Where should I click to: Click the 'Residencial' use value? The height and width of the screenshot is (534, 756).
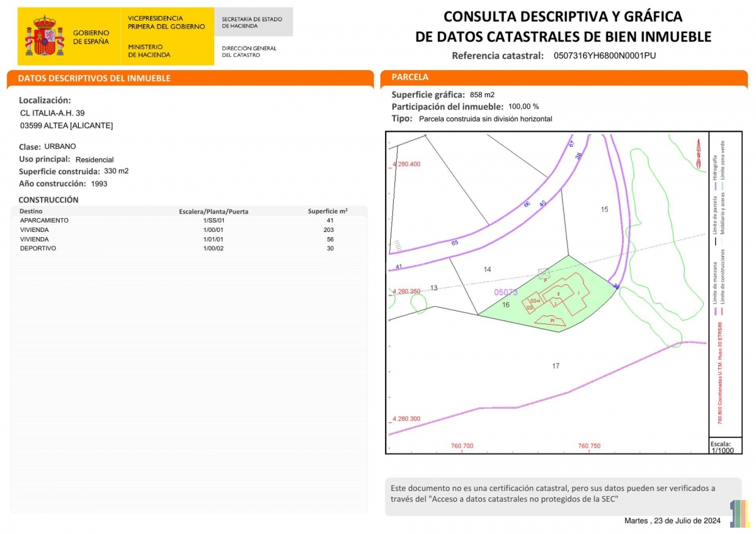[94, 160]
